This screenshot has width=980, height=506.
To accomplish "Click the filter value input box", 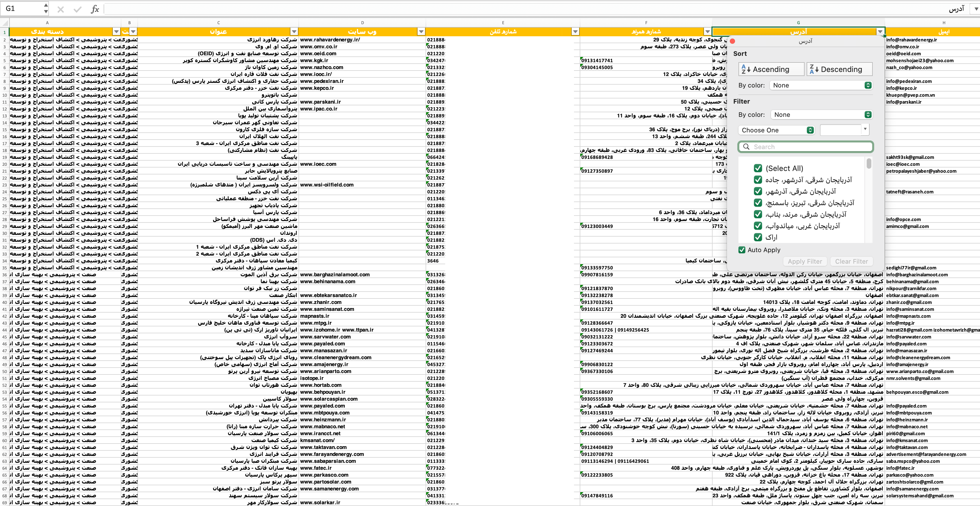I will [841, 130].
